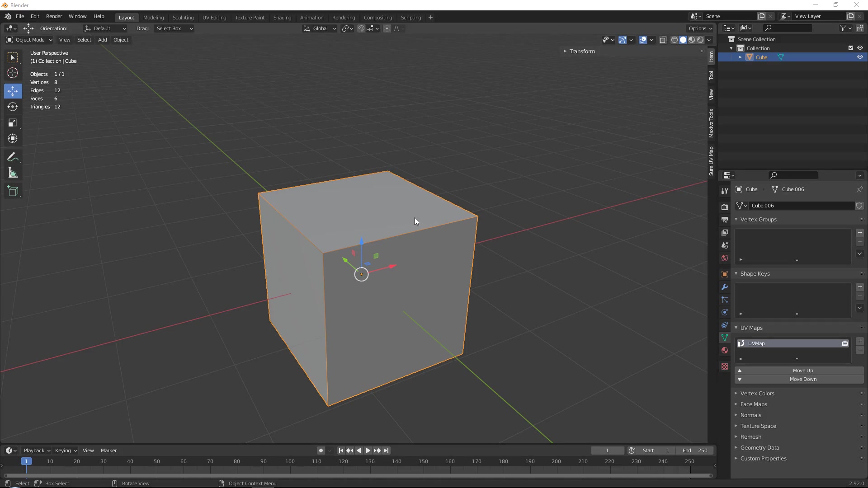Click timeline horizontal scrollbar
The width and height of the screenshot is (868, 488).
click(x=358, y=475)
